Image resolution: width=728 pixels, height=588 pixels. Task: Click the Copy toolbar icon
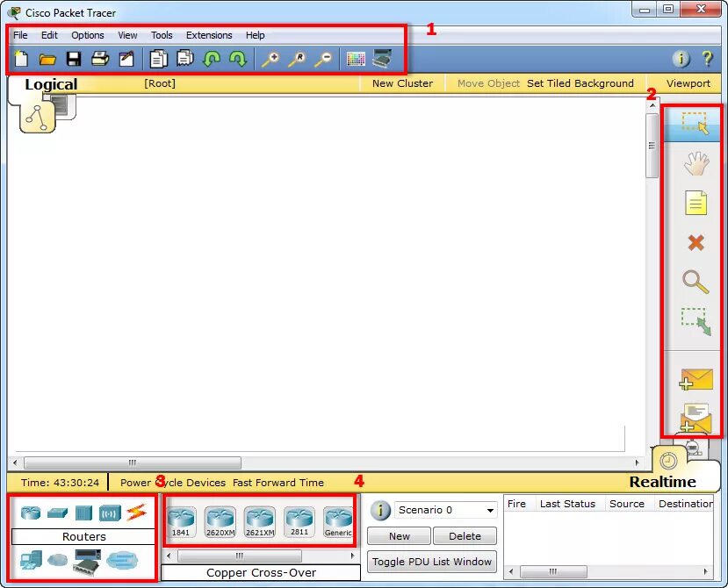158,59
